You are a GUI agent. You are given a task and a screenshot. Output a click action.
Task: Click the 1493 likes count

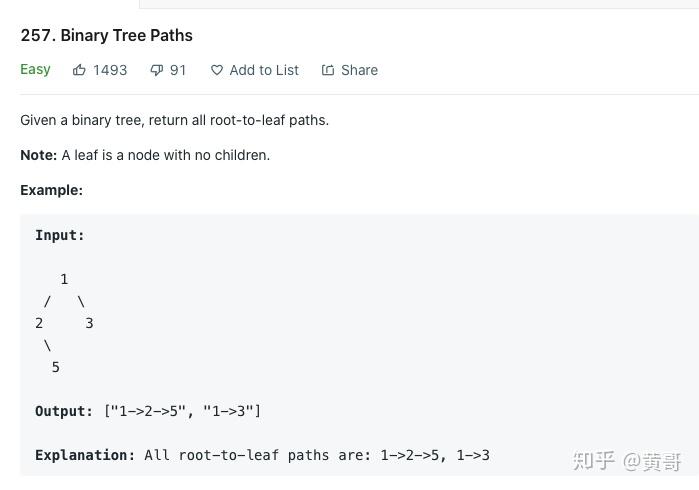point(110,70)
